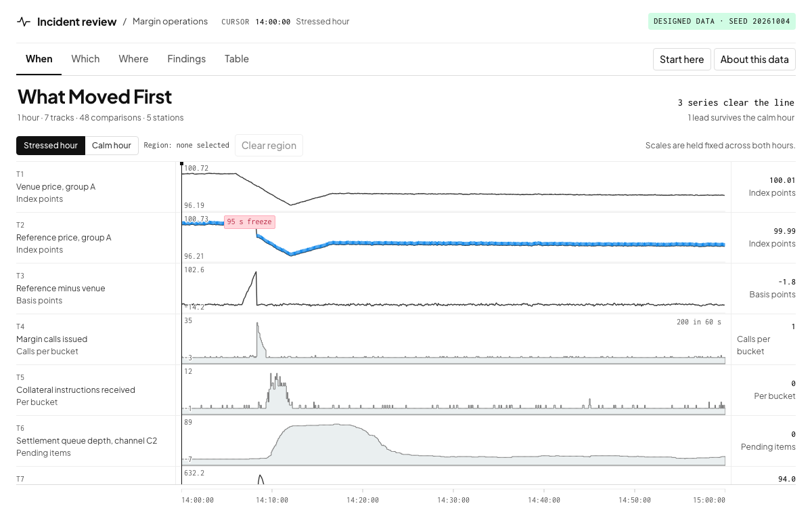Click the Clear region button
Screen dimensions: 812x508
[269, 146]
